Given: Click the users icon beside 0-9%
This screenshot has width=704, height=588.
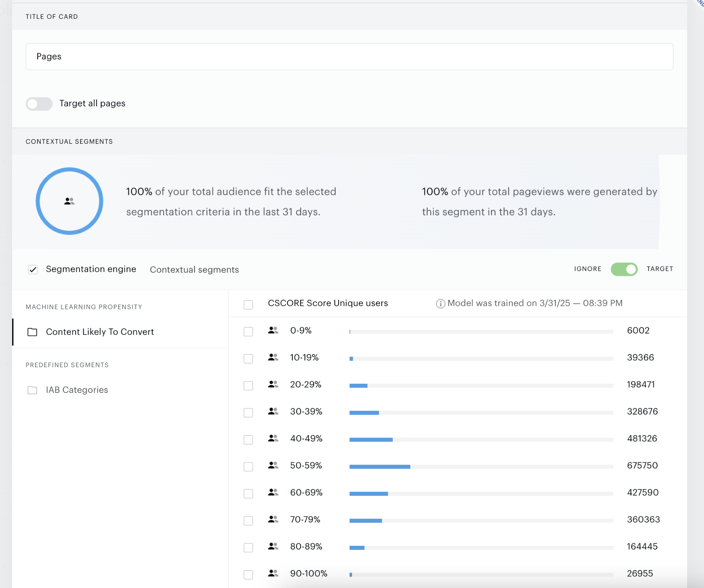Looking at the screenshot, I should 273,330.
